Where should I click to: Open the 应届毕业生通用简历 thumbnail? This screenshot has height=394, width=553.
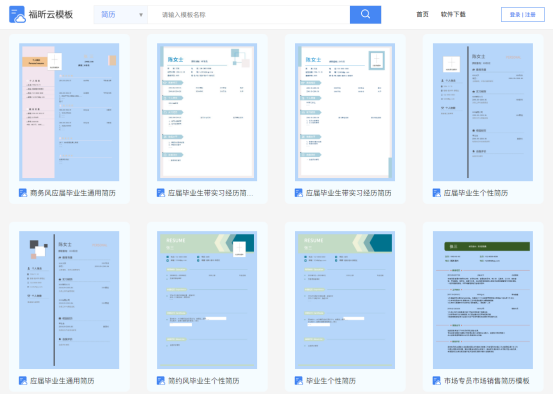coord(69,300)
